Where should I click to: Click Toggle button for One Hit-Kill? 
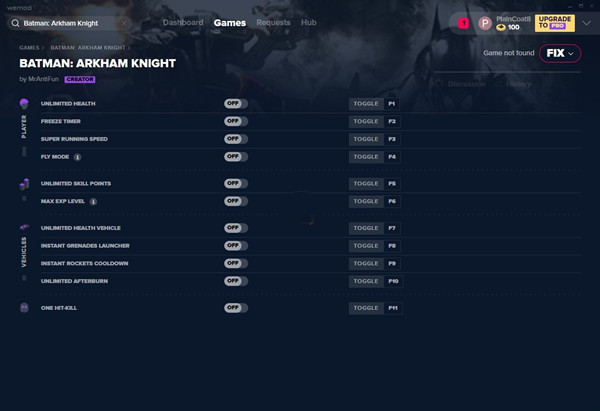click(366, 308)
